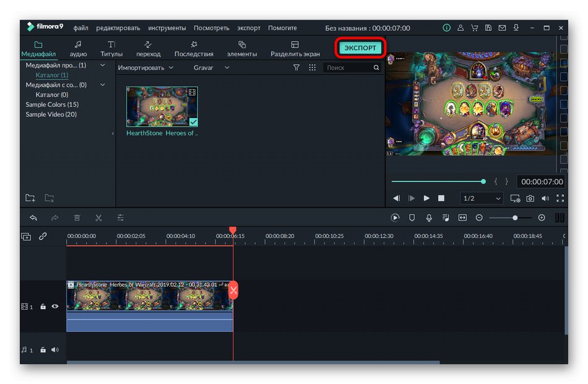Hide video track 1 using eye icon
Image resolution: width=588 pixels, height=384 pixels.
click(x=55, y=306)
